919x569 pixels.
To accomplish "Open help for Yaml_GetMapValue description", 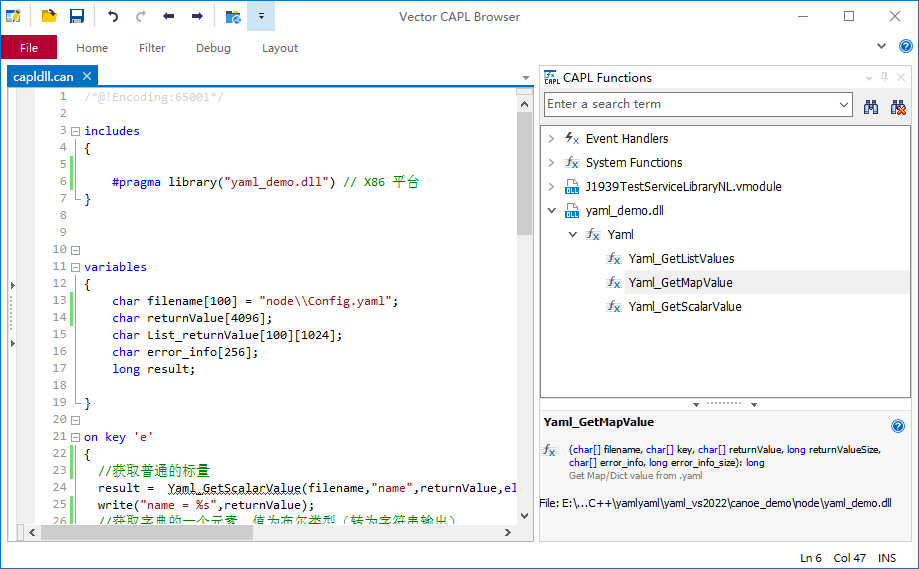I will click(898, 426).
